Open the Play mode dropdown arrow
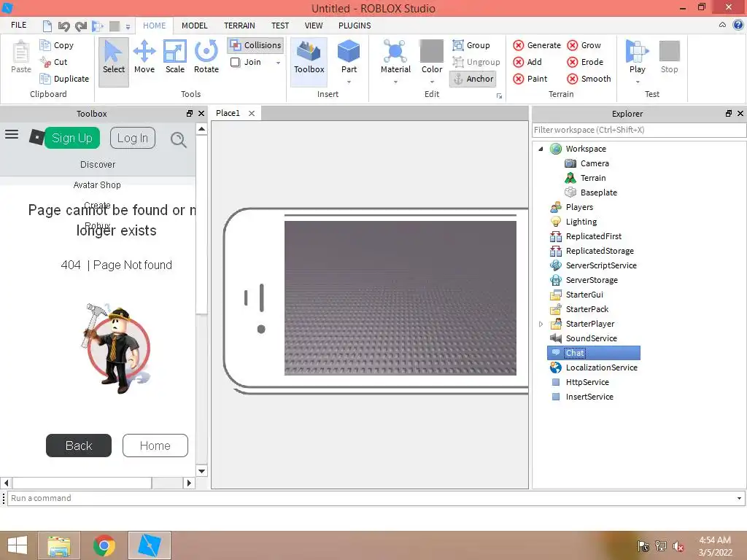This screenshot has width=747, height=560. click(x=638, y=82)
